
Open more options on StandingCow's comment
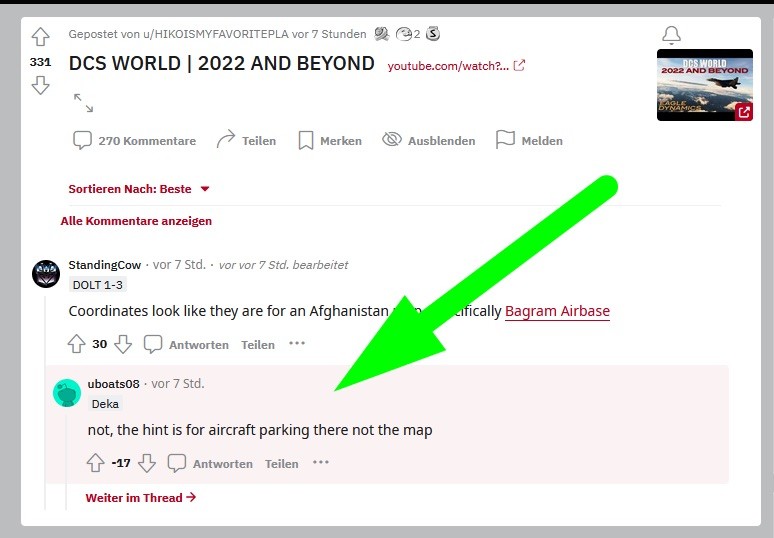click(297, 344)
